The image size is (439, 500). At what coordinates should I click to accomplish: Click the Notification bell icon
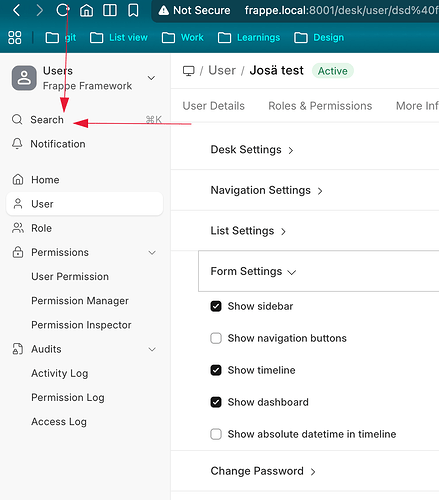coord(17,144)
